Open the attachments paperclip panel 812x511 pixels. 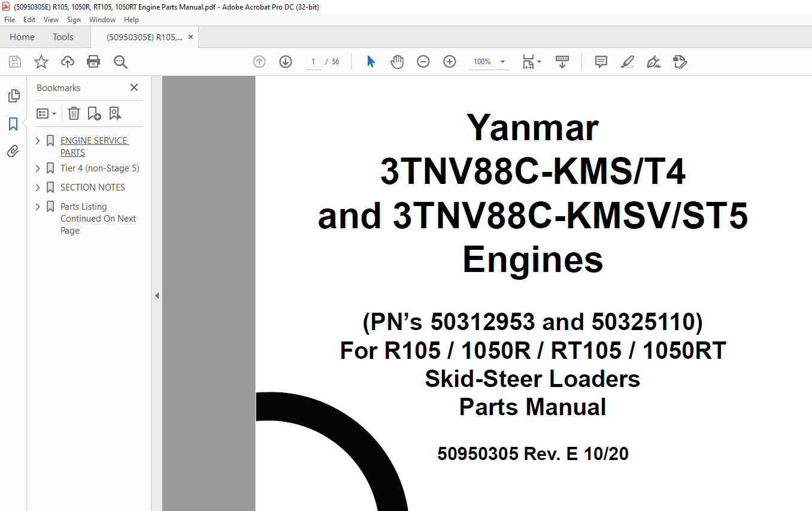13,152
